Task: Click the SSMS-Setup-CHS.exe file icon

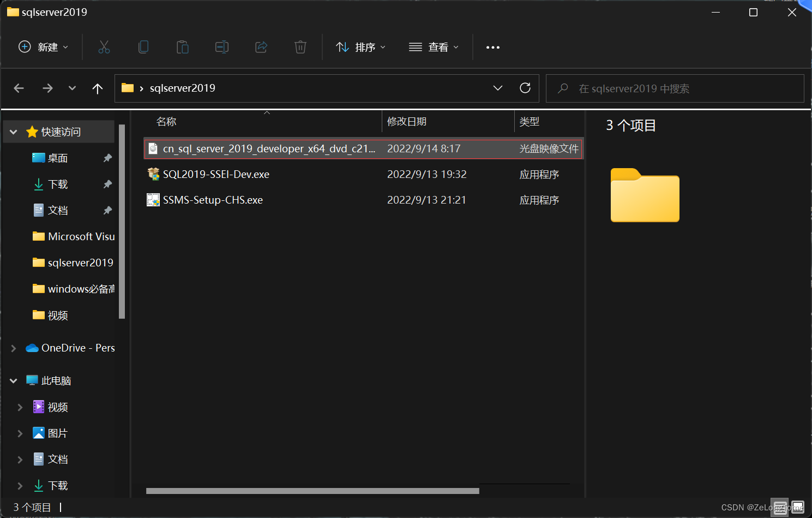Action: 153,200
